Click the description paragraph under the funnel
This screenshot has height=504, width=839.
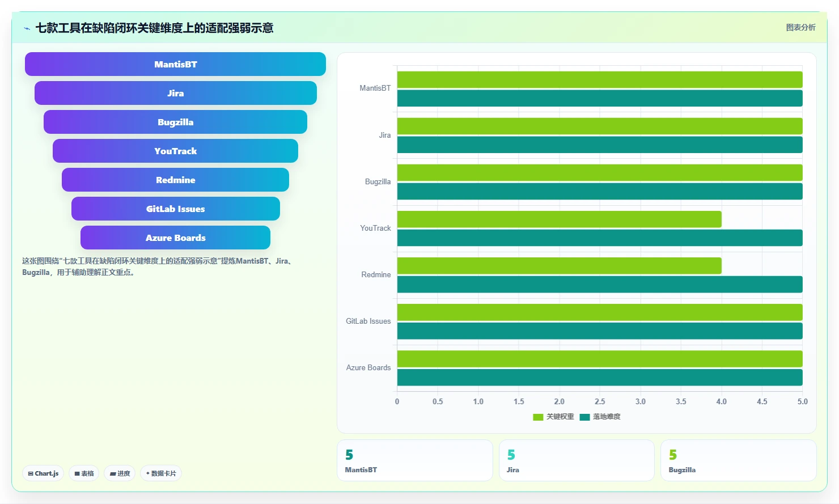(159, 266)
